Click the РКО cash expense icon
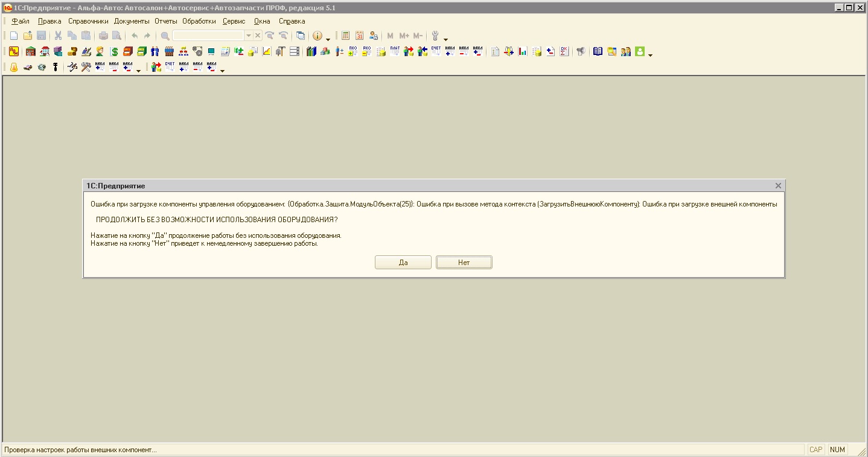Screen dimensions: 868x457 [x=366, y=51]
